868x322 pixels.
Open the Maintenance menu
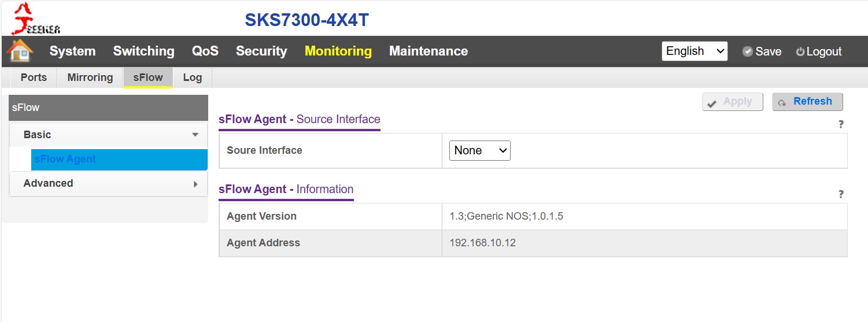point(429,51)
